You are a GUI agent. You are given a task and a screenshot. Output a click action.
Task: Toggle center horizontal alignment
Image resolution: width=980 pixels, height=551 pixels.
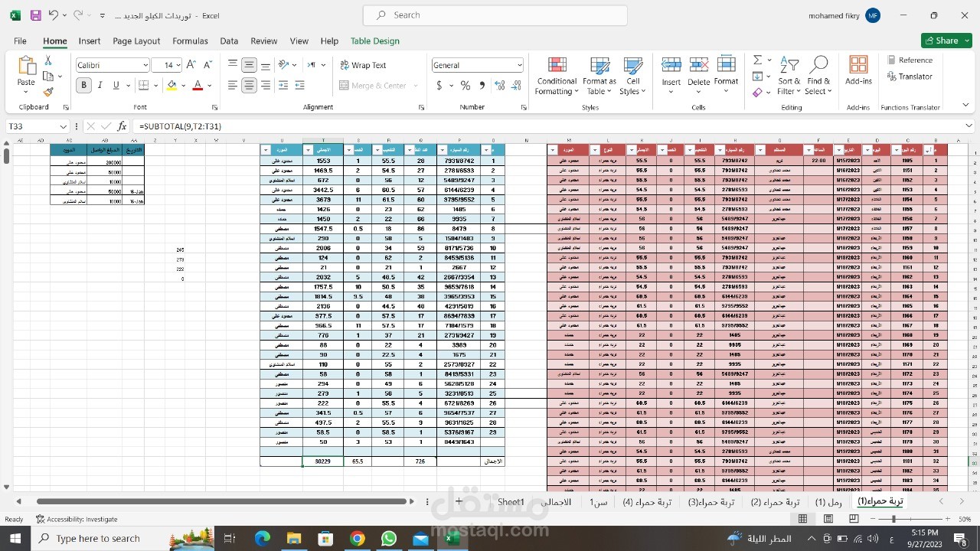[x=249, y=86]
